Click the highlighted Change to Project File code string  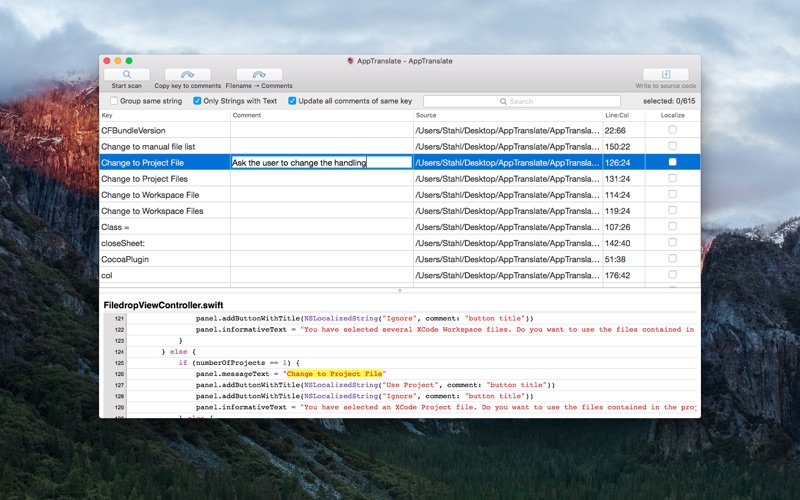(x=334, y=374)
